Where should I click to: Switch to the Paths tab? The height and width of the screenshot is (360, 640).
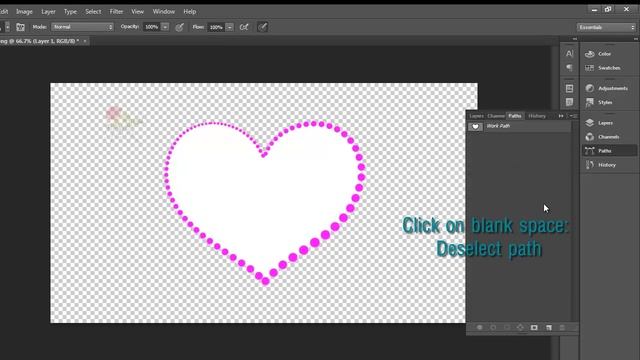[515, 116]
